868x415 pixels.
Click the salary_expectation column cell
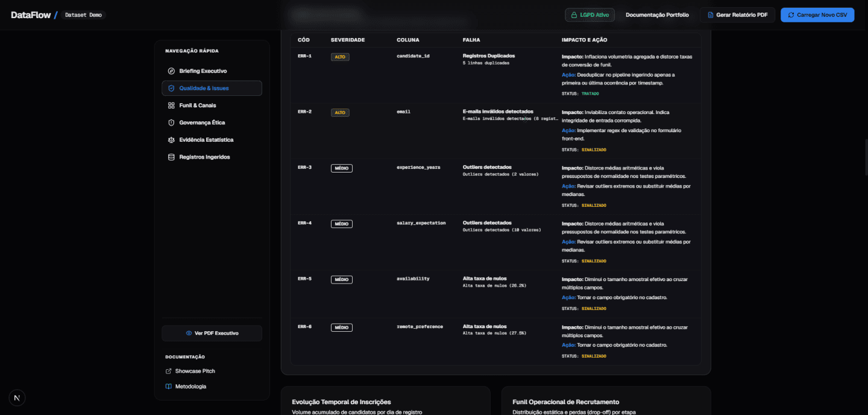click(x=421, y=223)
